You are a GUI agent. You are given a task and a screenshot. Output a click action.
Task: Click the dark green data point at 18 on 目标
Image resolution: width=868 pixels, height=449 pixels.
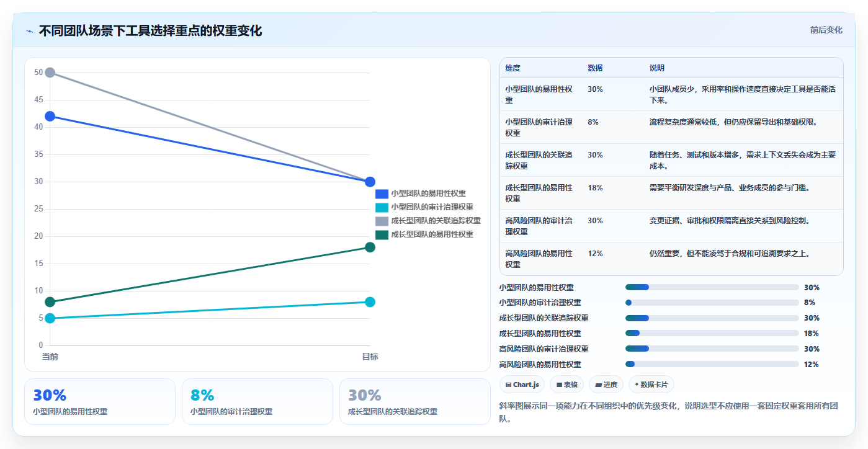coord(370,247)
